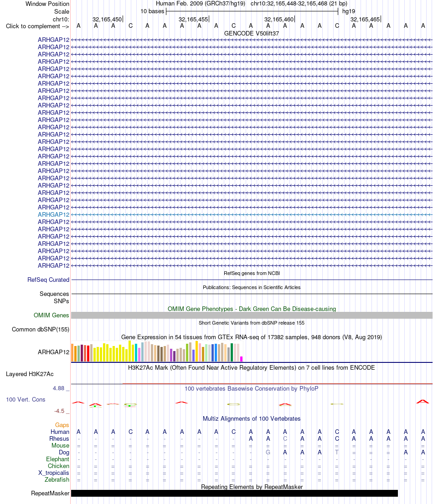
Task: Click the 32,165,455 position tick label
Action: tap(193, 19)
